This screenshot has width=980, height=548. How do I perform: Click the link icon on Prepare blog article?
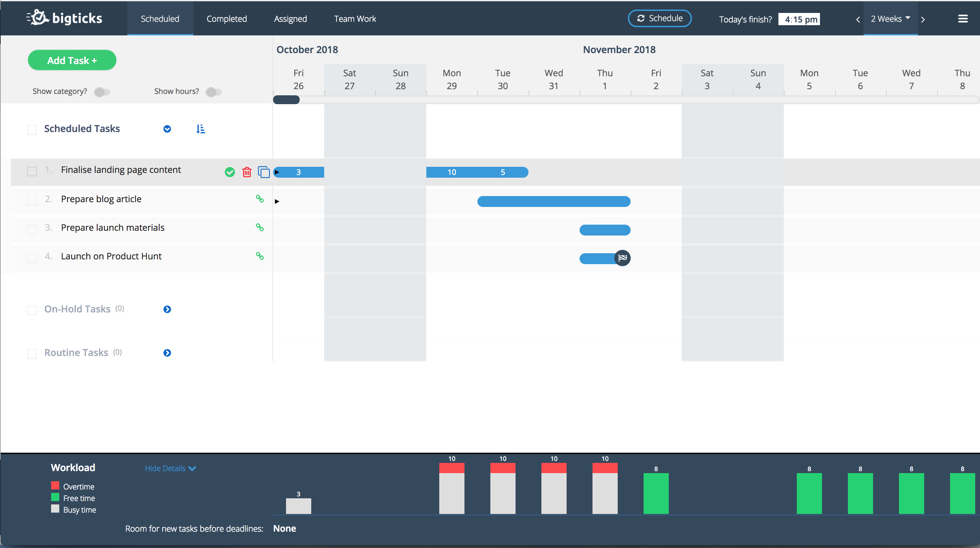(x=260, y=199)
